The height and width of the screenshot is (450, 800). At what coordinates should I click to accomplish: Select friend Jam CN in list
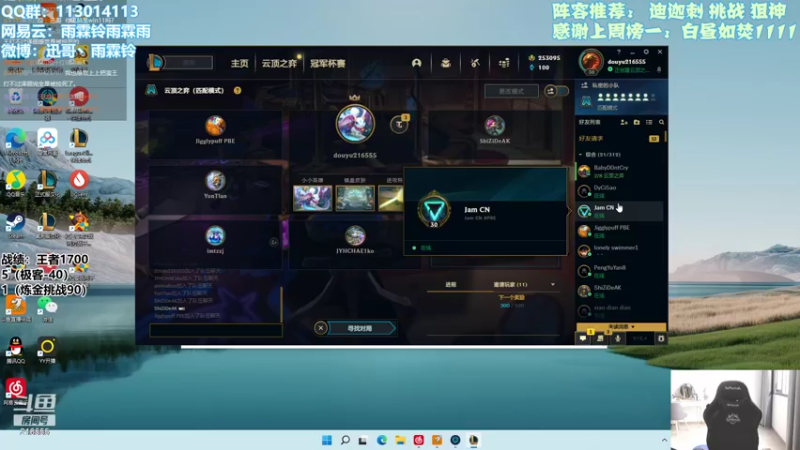[619, 211]
